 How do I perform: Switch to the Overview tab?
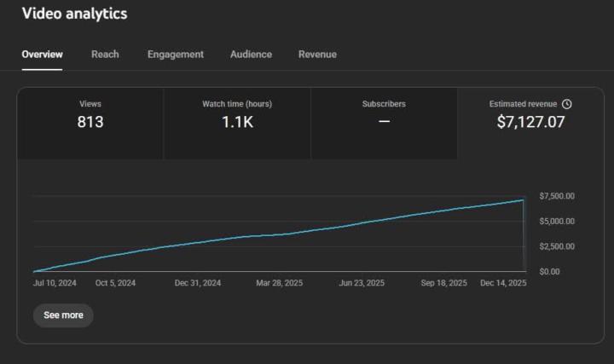(x=42, y=55)
